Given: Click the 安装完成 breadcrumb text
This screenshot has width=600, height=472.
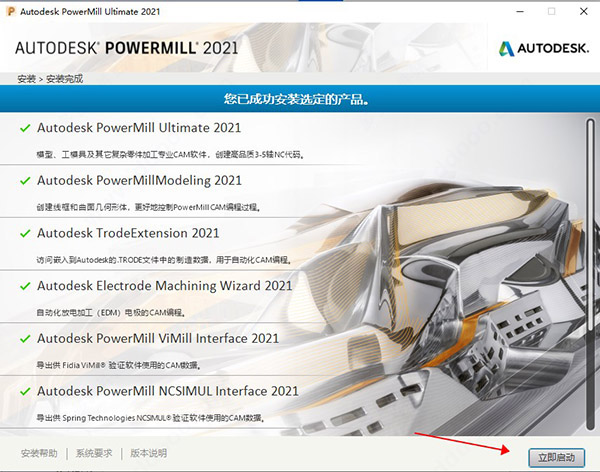Looking at the screenshot, I should (67, 78).
